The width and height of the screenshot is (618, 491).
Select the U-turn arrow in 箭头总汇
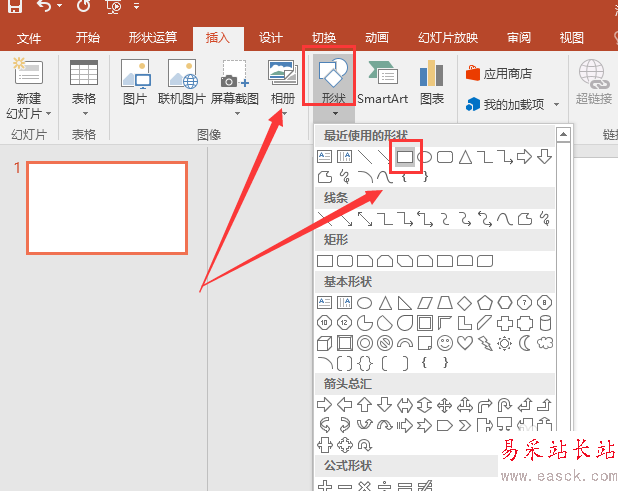(x=504, y=405)
